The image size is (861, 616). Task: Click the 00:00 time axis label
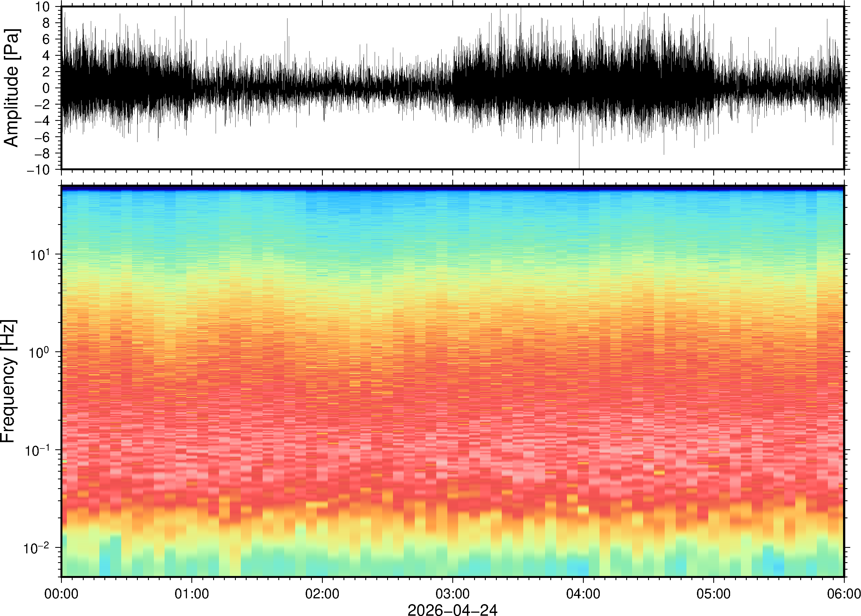[x=61, y=594]
